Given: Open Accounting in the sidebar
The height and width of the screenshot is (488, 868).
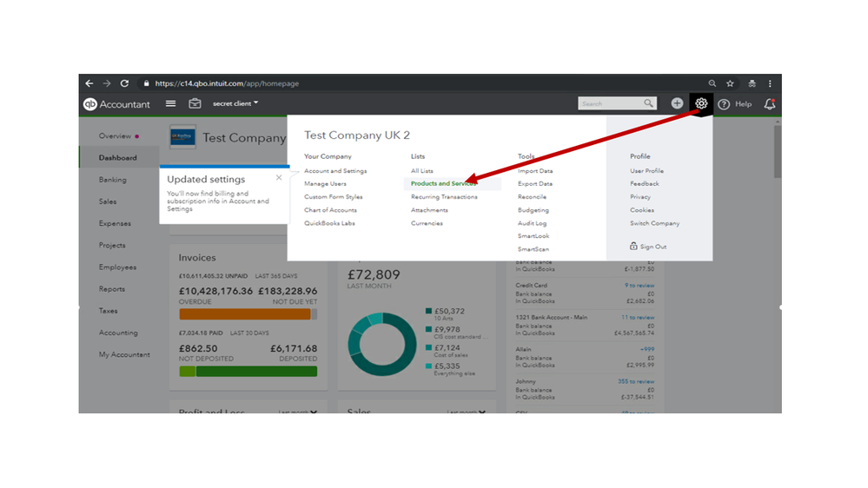Looking at the screenshot, I should pos(118,333).
